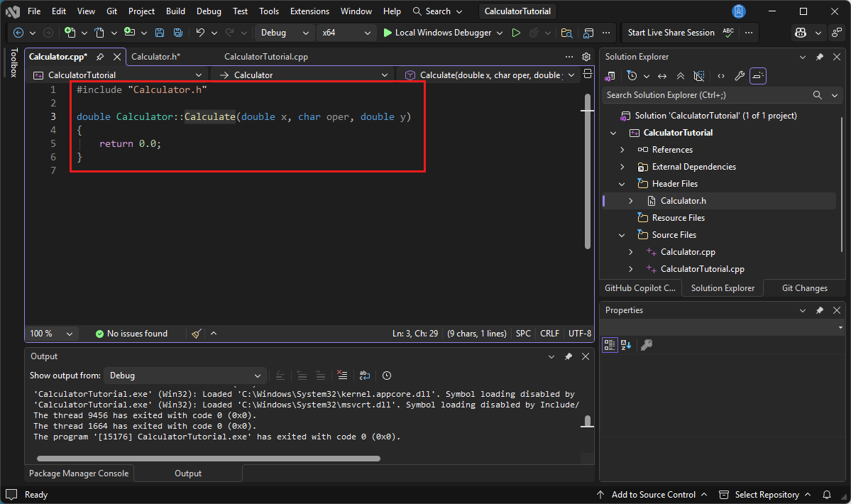Image resolution: width=851 pixels, height=504 pixels.
Task: Toggle editor split window handle
Action: (587, 74)
